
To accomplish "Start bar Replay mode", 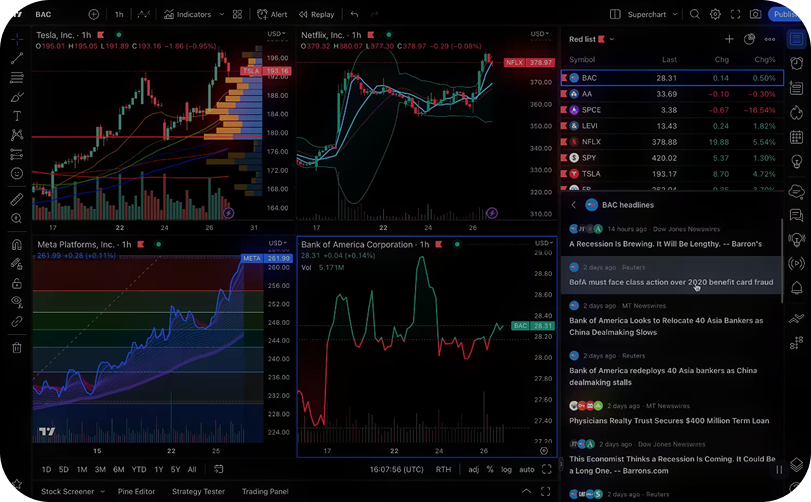I will 316,14.
